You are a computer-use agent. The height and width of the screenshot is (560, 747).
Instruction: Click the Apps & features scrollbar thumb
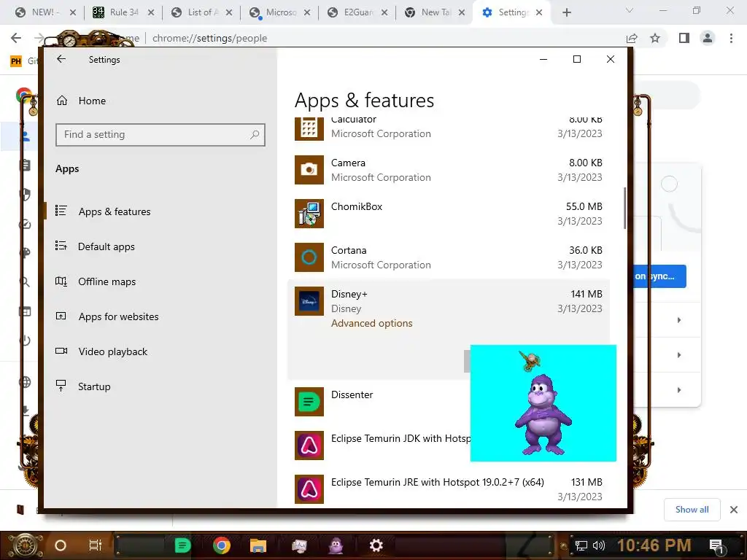pyautogui.click(x=624, y=208)
